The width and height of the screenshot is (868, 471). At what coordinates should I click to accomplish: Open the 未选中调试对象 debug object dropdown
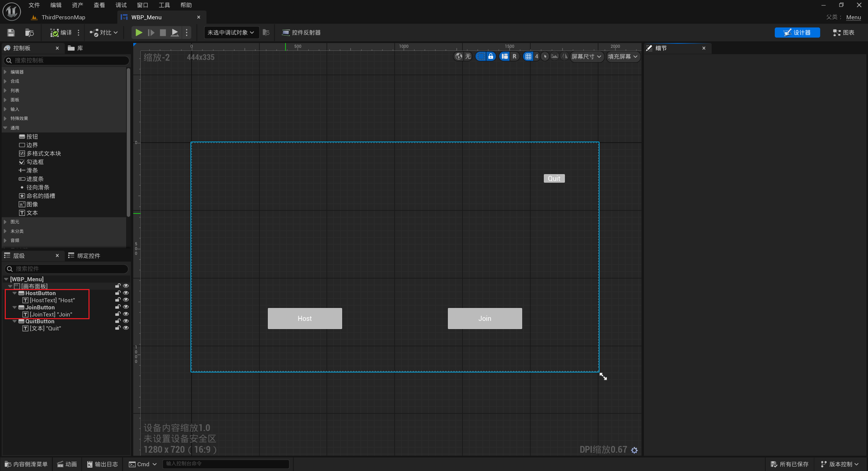[231, 33]
